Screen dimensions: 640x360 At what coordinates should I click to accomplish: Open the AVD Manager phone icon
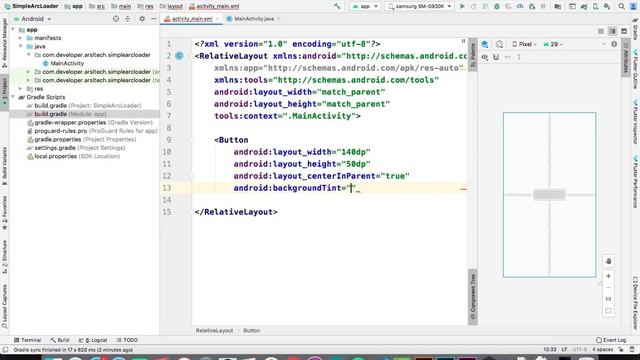pyautogui.click(x=596, y=6)
